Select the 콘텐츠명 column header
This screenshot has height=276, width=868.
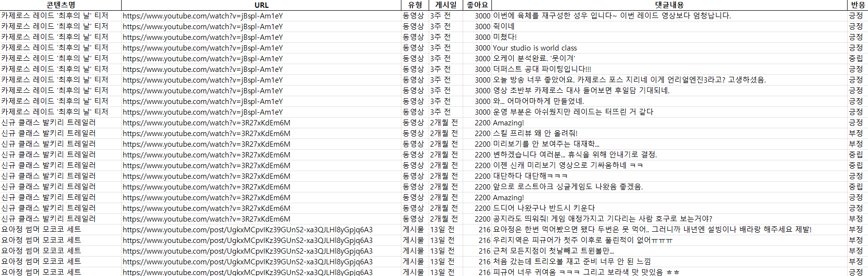pyautogui.click(x=60, y=5)
